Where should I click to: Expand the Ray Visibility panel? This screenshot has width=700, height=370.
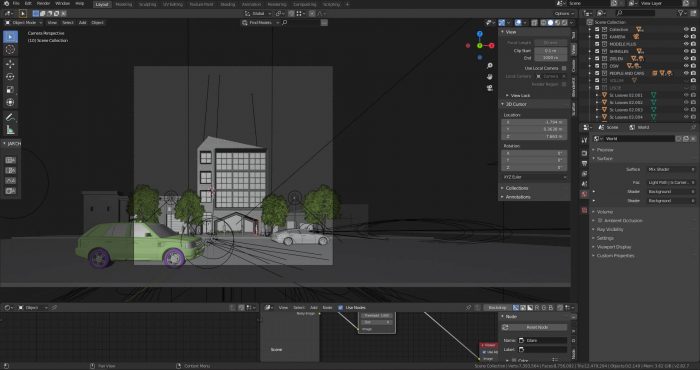pos(610,229)
